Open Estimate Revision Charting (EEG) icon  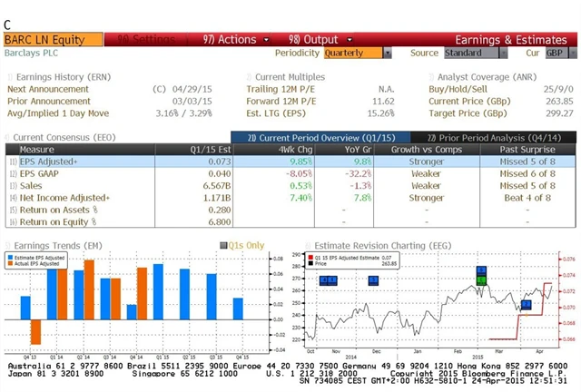click(307, 245)
